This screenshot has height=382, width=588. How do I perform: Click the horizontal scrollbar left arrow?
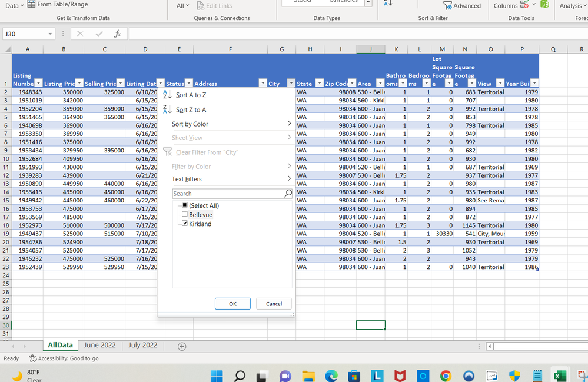[490, 346]
